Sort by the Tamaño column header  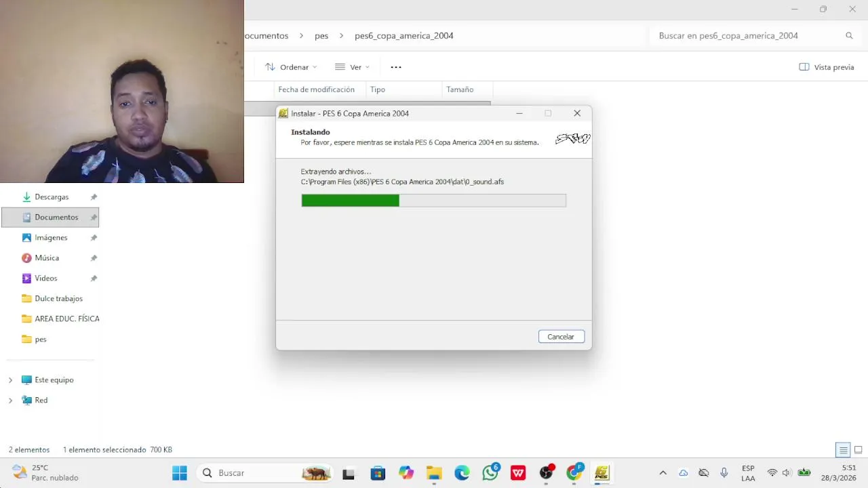(x=460, y=89)
